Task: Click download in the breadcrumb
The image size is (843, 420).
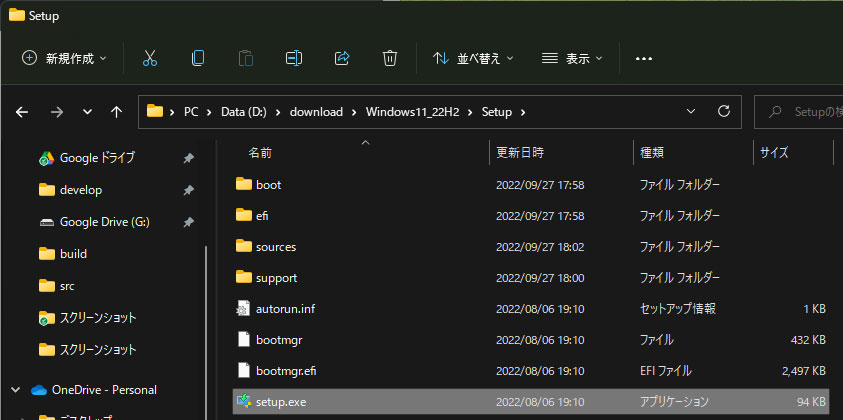Action: point(316,112)
